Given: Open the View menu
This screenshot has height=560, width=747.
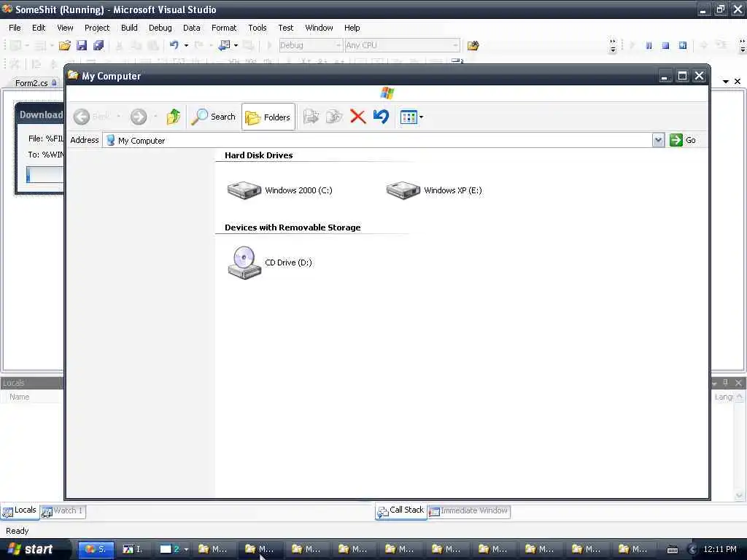Looking at the screenshot, I should (x=65, y=28).
